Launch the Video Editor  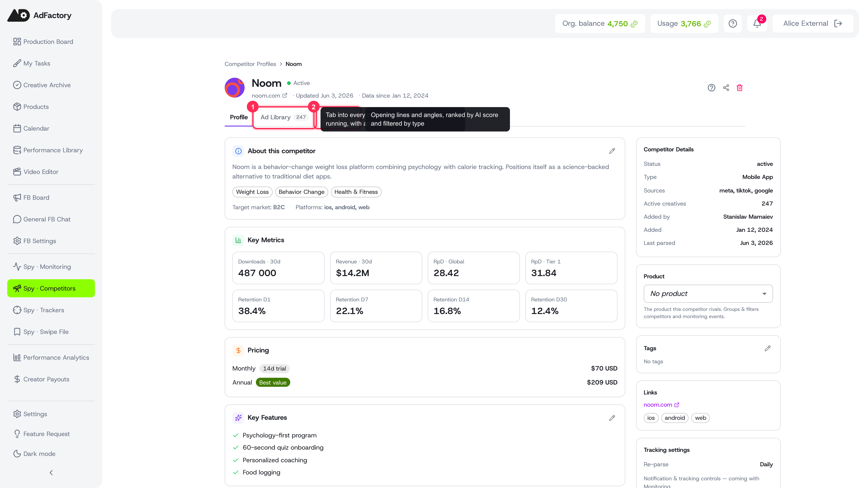tap(51, 172)
